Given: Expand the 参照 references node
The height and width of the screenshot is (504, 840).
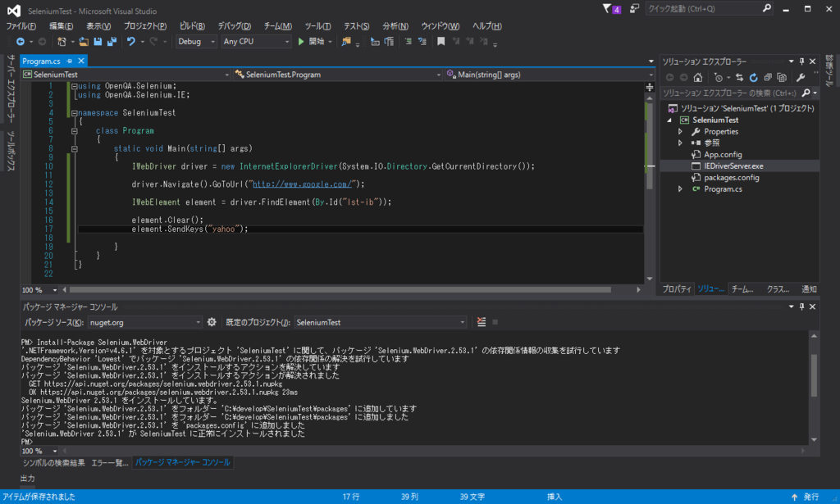Looking at the screenshot, I should coord(680,143).
